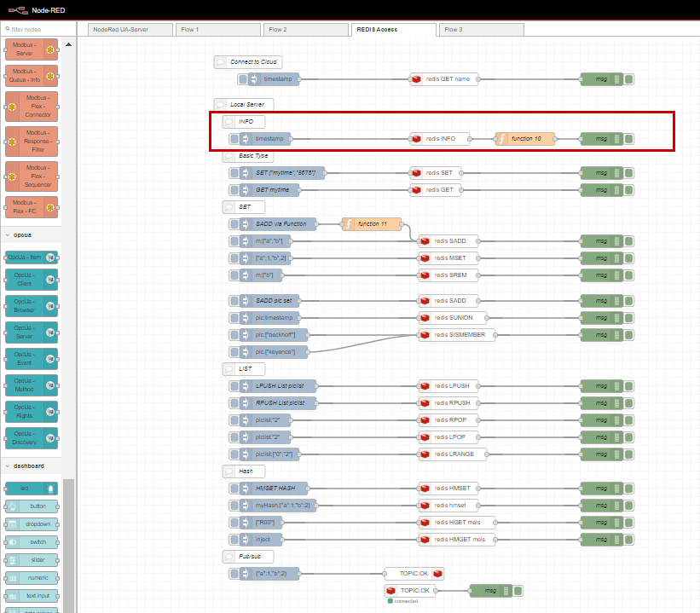This screenshot has width=700, height=613.
Task: Toggle debug button on TOPIC:OK msg node
Action: click(518, 591)
